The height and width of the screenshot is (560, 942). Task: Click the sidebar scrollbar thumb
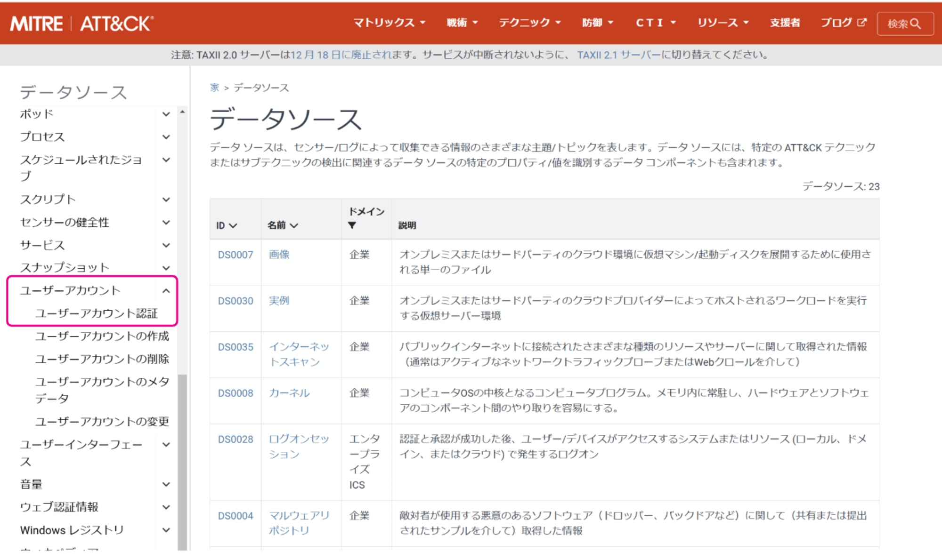tap(182, 462)
